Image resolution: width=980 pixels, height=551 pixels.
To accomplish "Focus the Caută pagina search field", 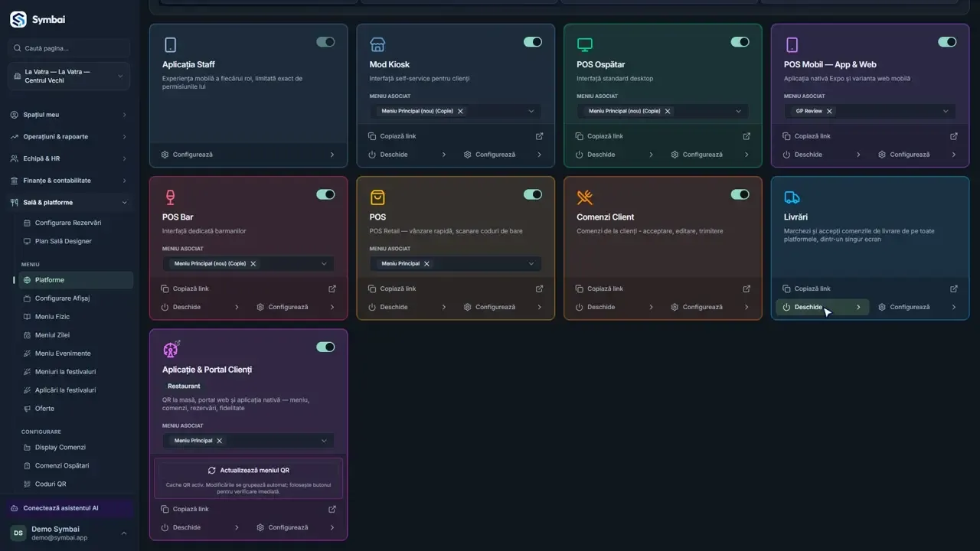I will [69, 48].
